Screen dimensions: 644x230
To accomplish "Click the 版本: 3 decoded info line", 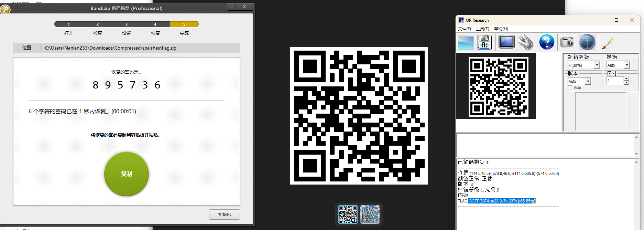I will pos(465,184).
